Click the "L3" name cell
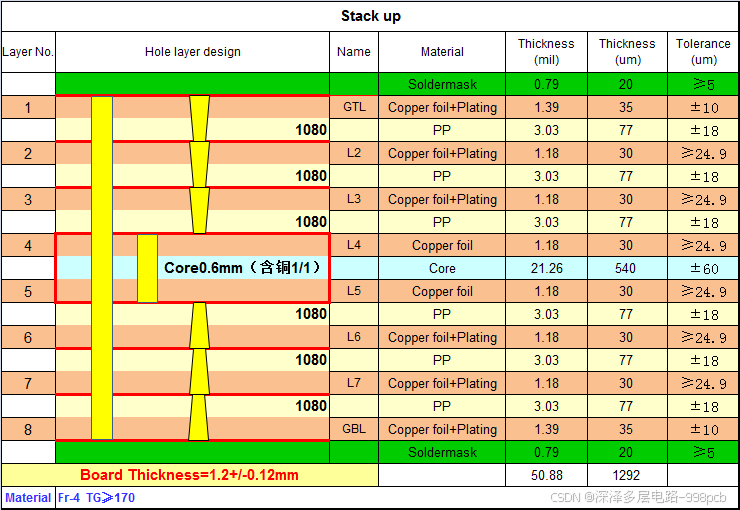Viewport: 740px width, 510px height. click(353, 199)
